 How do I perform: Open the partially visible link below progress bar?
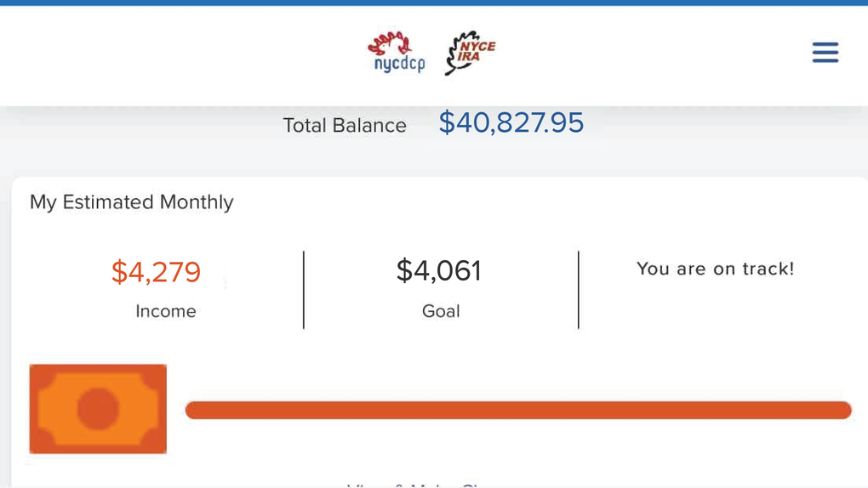click(415, 485)
